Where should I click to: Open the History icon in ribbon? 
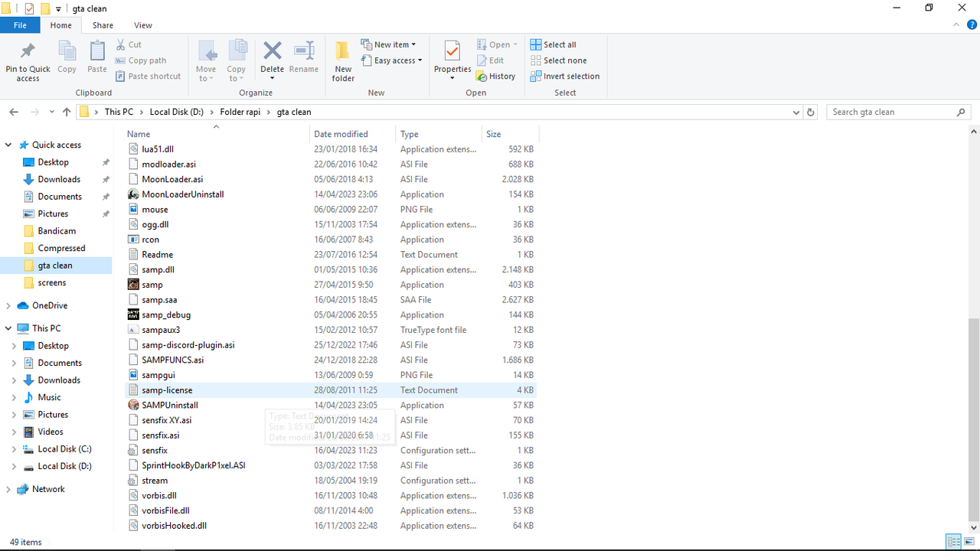(x=496, y=77)
